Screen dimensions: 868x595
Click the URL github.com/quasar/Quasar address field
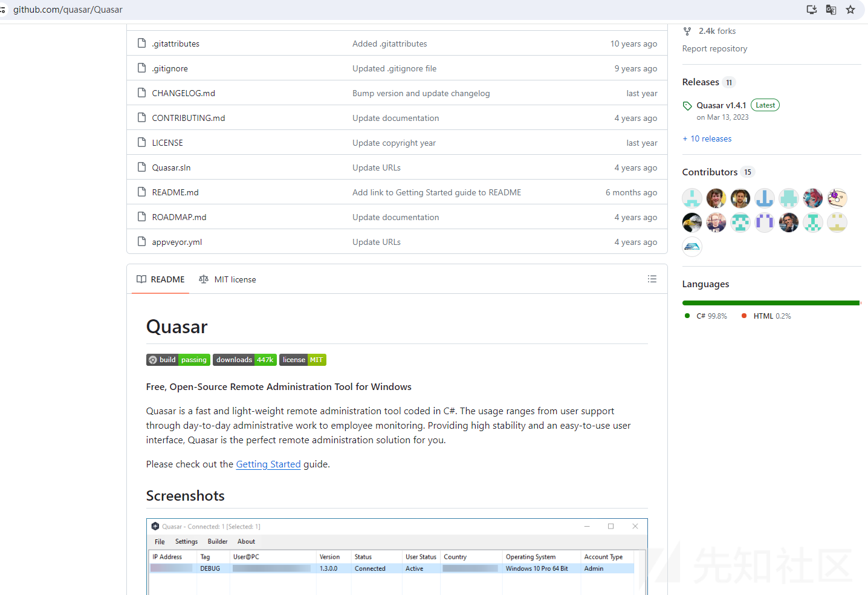tap(68, 10)
